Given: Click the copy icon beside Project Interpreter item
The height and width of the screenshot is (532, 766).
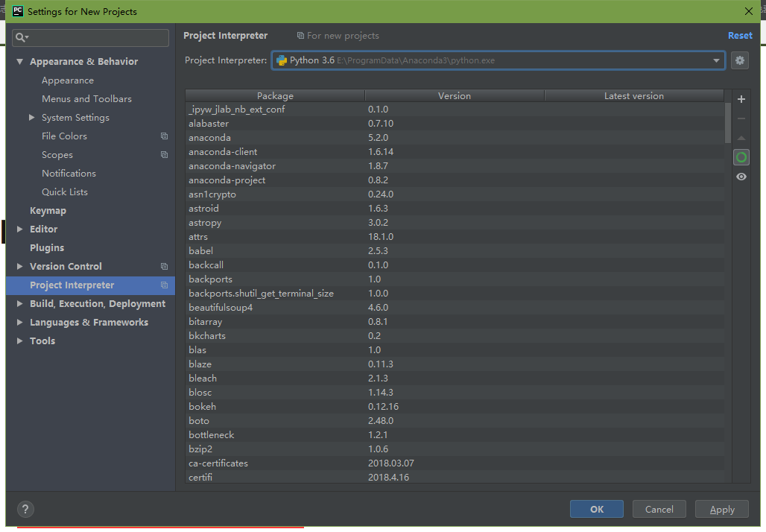Looking at the screenshot, I should coord(164,285).
